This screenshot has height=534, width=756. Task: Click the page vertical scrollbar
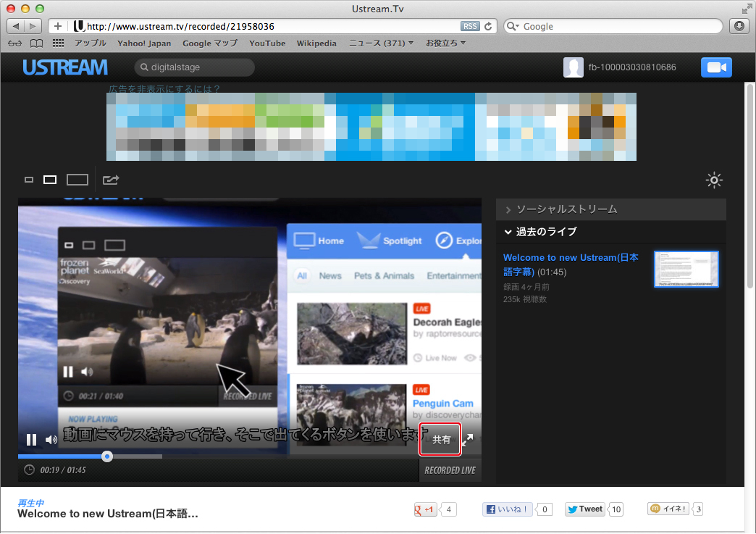click(749, 185)
